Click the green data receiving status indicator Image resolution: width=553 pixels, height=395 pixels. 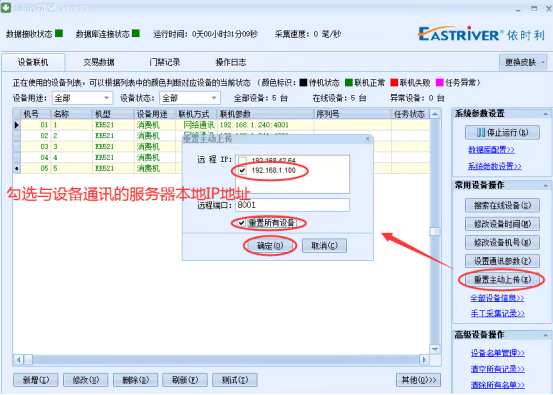pyautogui.click(x=59, y=34)
